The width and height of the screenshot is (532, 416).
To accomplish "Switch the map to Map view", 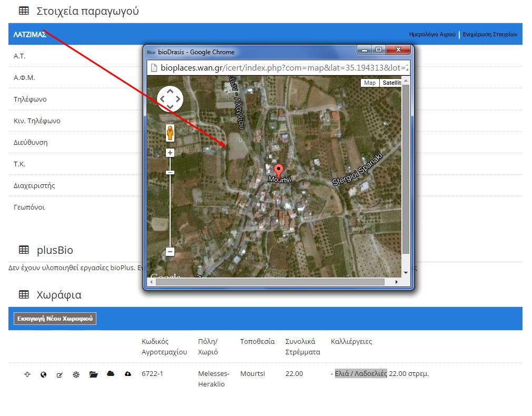I will 370,83.
